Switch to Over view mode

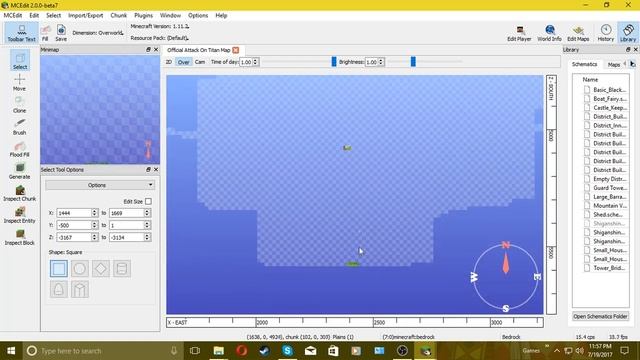(x=184, y=62)
